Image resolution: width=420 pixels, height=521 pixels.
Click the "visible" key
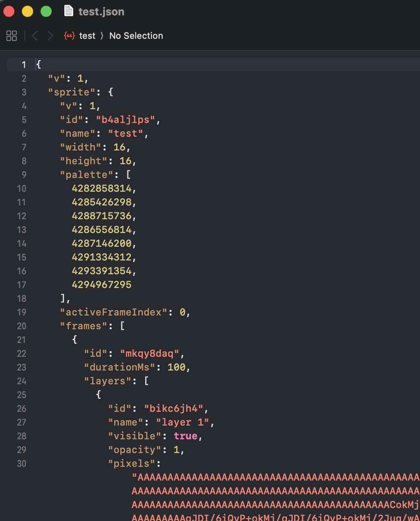(135, 436)
